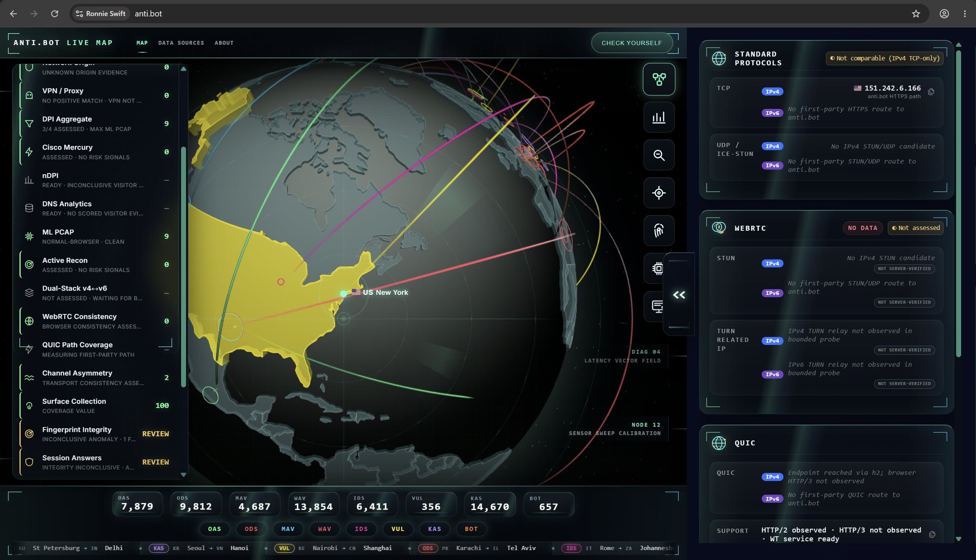This screenshot has height=560, width=976.
Task: Click the Session Answers shield icon
Action: (x=29, y=462)
